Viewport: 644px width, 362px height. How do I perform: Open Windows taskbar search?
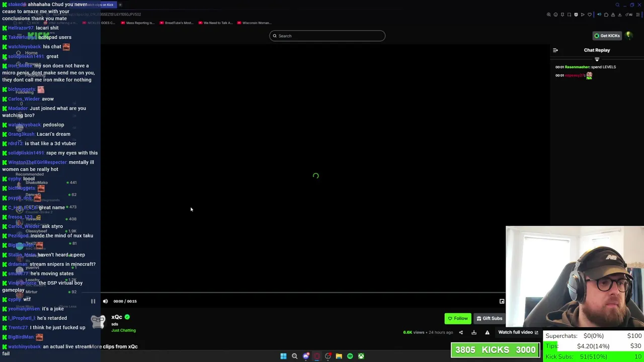pos(295,356)
